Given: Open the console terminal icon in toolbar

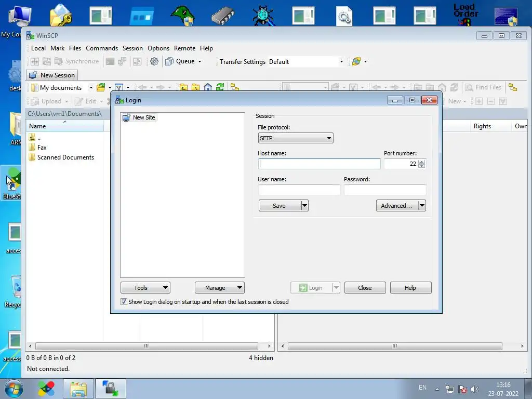Looking at the screenshot, I should (110, 61).
